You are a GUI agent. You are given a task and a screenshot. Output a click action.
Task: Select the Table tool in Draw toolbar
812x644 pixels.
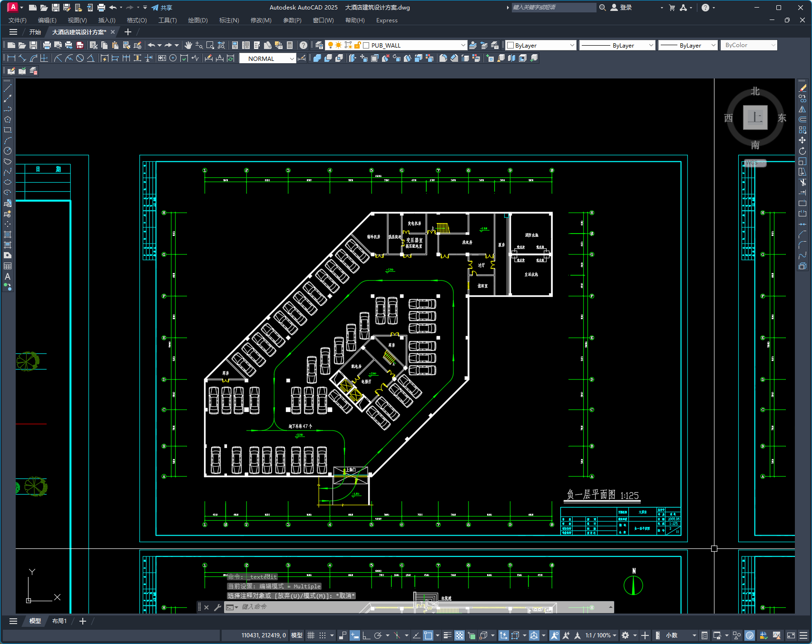(x=8, y=266)
